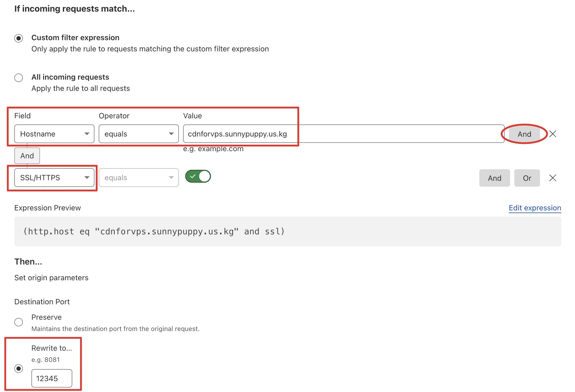This screenshot has height=392, width=575.
Task: Choose Preserve for Destination Port
Action: click(19, 322)
